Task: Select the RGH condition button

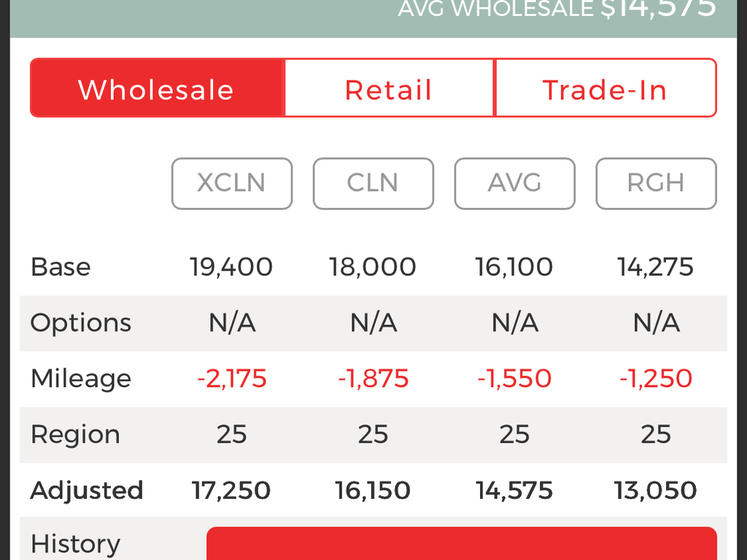Action: pos(656,183)
